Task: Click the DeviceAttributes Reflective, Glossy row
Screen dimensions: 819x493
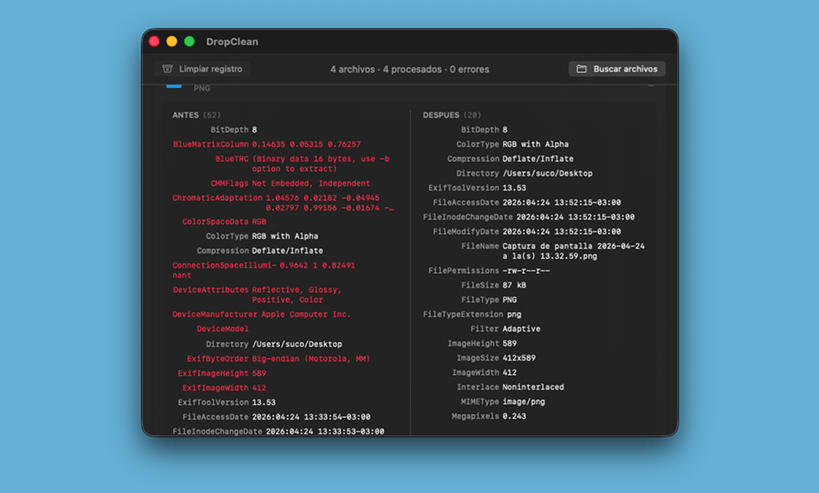Action: tap(257, 295)
